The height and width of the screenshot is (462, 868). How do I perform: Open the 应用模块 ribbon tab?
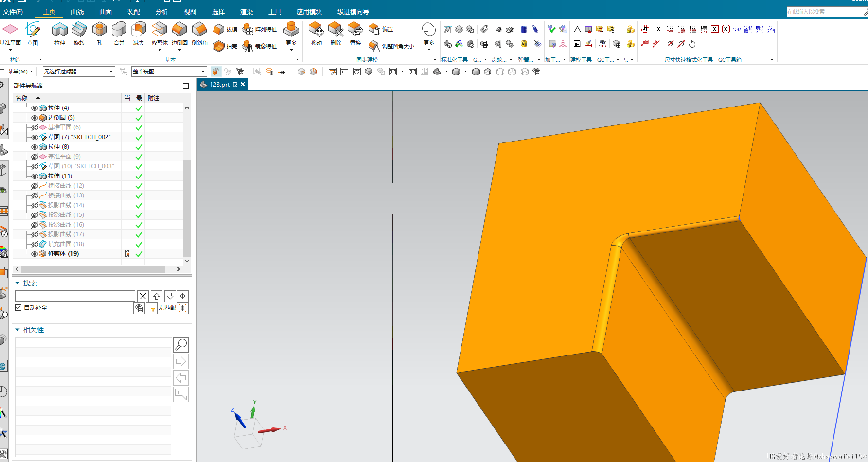click(x=309, y=12)
